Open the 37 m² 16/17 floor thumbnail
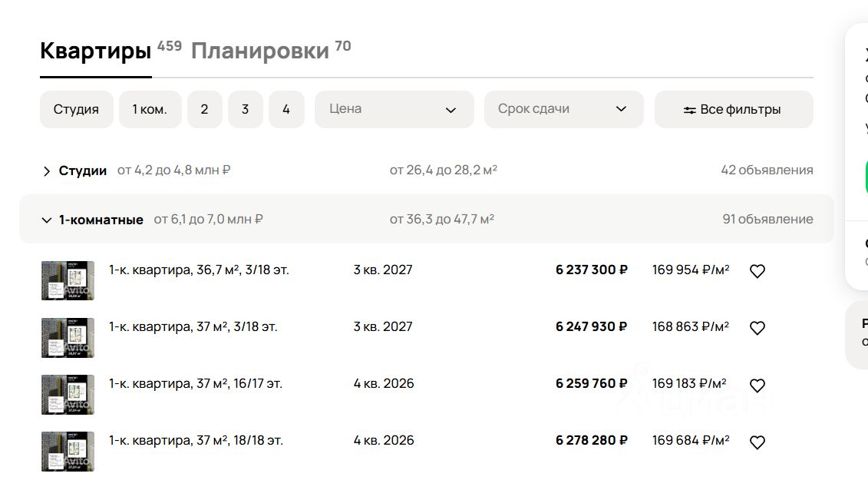The height and width of the screenshot is (480, 868). [x=68, y=394]
